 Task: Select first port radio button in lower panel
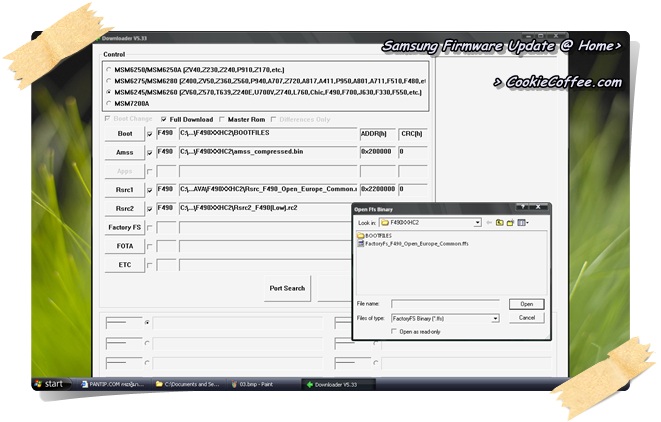click(x=147, y=323)
